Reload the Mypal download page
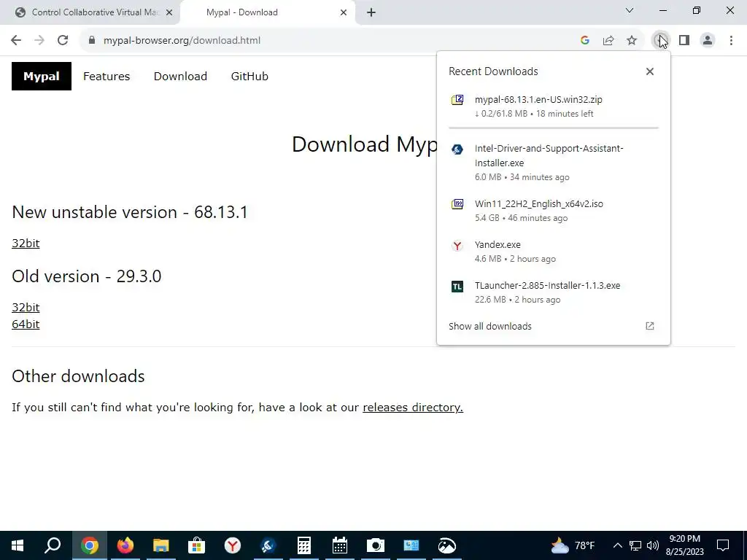Screen dimensions: 747x560 (x=63, y=41)
